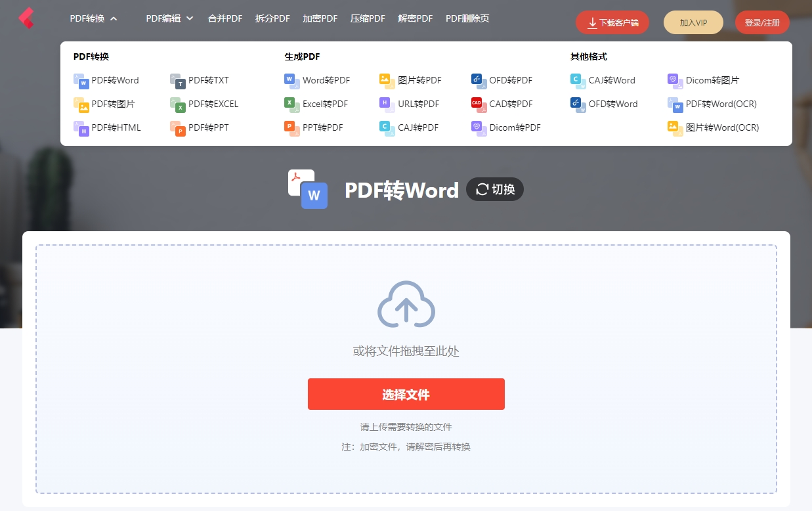This screenshot has height=511, width=812.
Task: Click the URL转PDF icon
Action: tap(387, 104)
